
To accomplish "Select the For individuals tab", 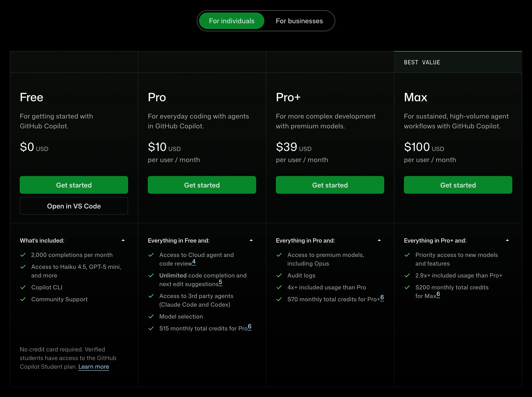I will click(x=232, y=21).
